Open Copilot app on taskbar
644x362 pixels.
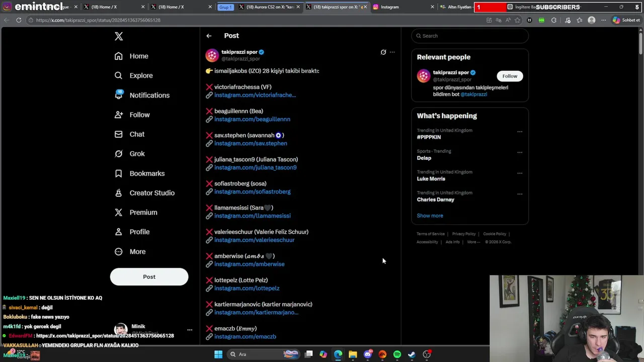(x=323, y=354)
